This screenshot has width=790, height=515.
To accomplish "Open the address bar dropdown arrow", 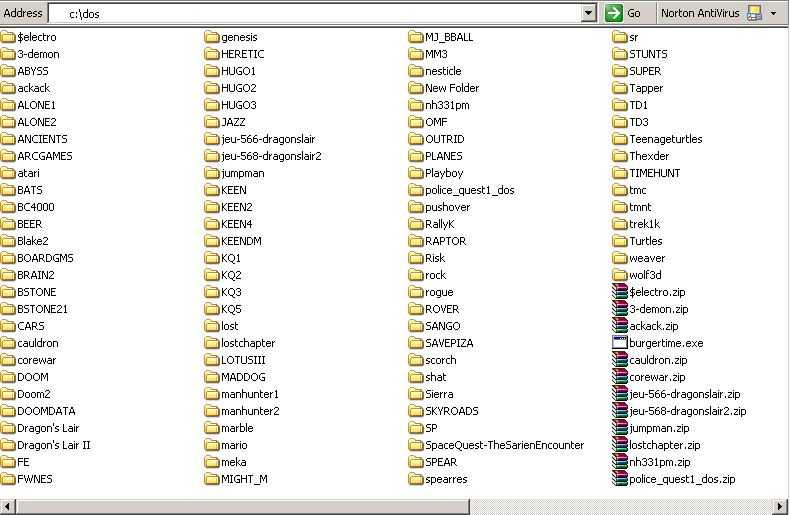I will point(588,13).
